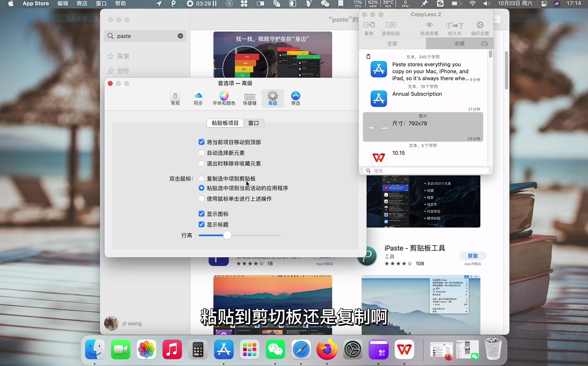Switch to 全部 tab in CopyLess 2
Screen dimensions: 588x366
[x=392, y=43]
